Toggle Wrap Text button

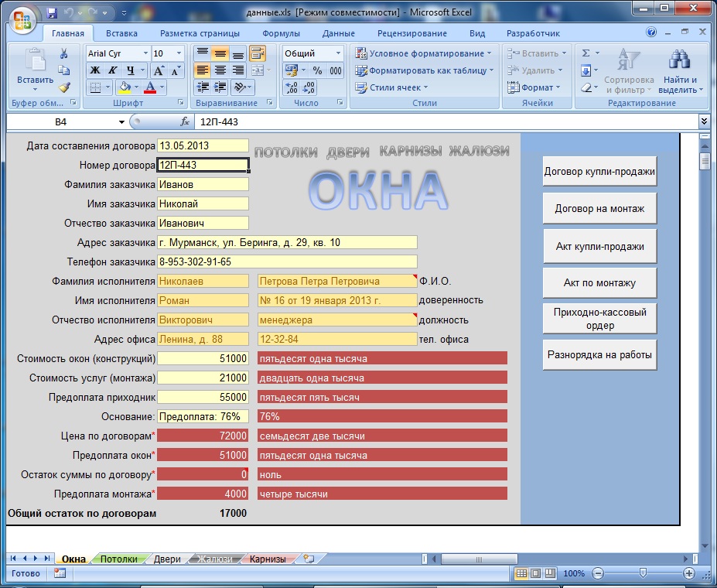(x=258, y=53)
